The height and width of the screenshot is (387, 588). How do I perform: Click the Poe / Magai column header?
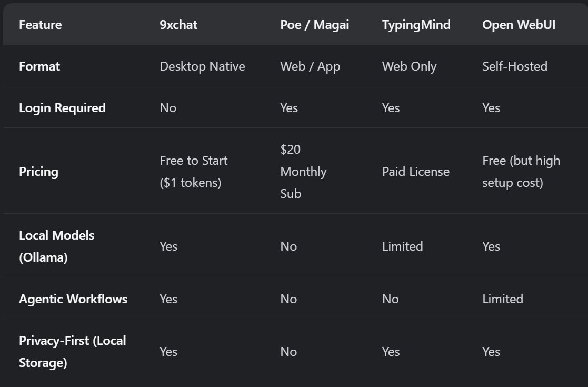pos(314,25)
